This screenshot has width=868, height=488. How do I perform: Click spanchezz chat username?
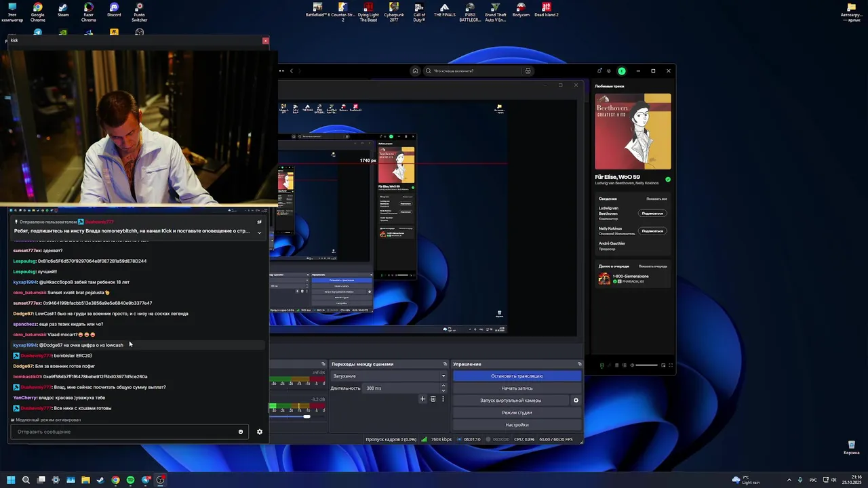(x=25, y=324)
